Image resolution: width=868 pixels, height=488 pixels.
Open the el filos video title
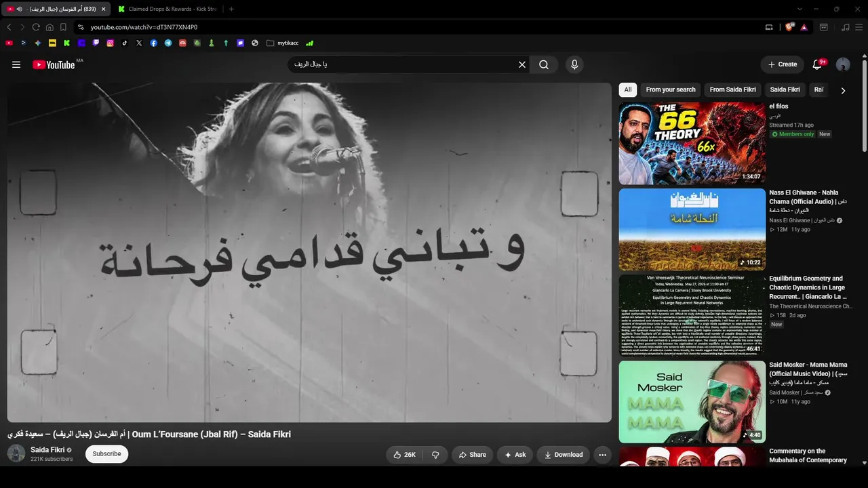click(778, 106)
